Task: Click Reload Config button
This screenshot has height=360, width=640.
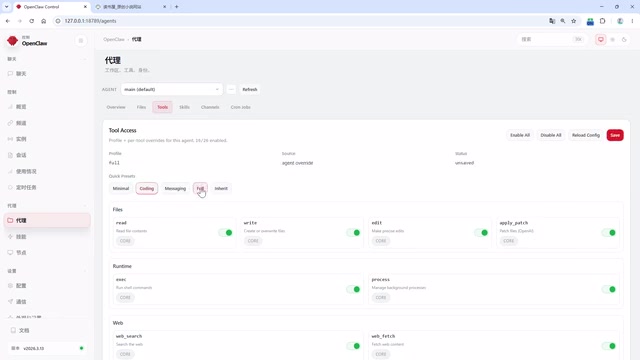Action: tap(586, 135)
